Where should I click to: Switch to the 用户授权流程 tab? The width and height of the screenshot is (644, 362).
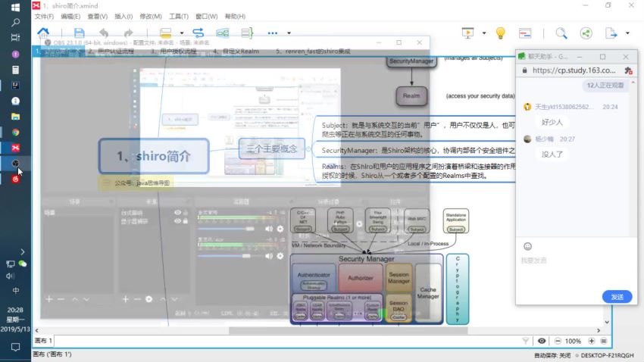(x=173, y=51)
